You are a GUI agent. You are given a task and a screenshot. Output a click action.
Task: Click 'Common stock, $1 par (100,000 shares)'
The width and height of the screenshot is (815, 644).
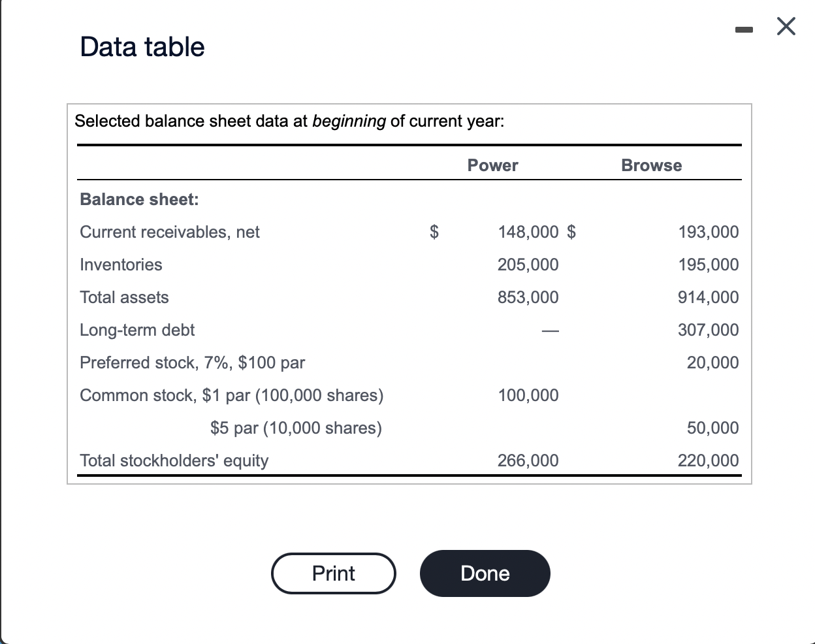(x=232, y=395)
